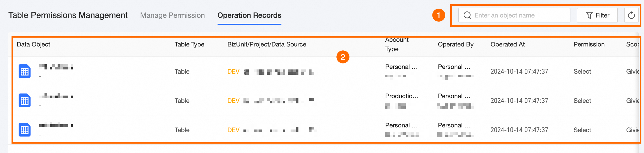This screenshot has width=644, height=153.
Task: Click the Permission column header
Action: (589, 44)
